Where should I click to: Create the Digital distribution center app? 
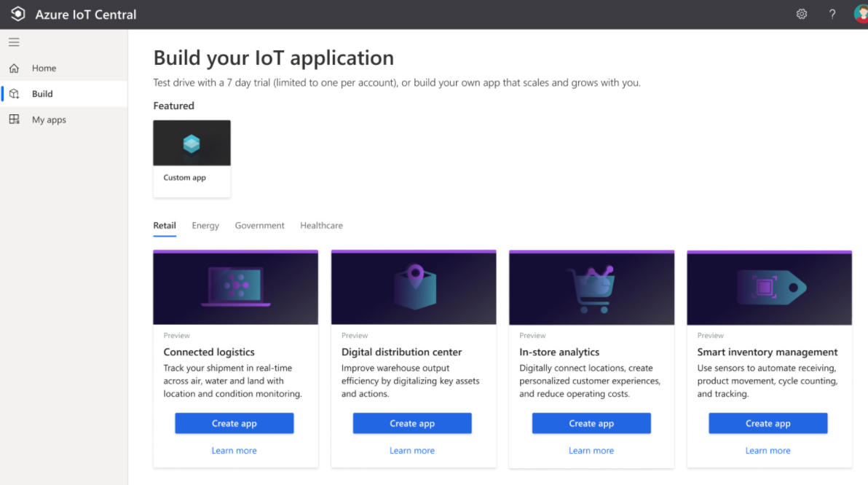(x=412, y=423)
